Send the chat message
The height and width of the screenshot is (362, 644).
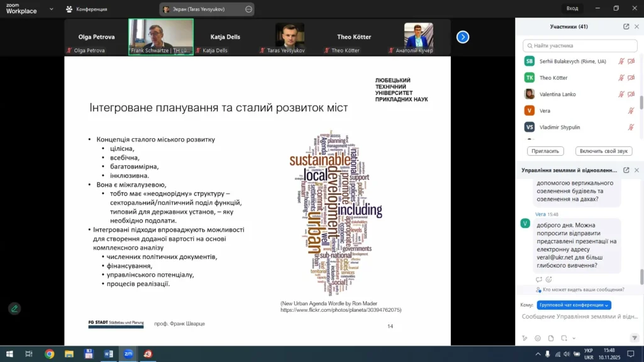634,338
